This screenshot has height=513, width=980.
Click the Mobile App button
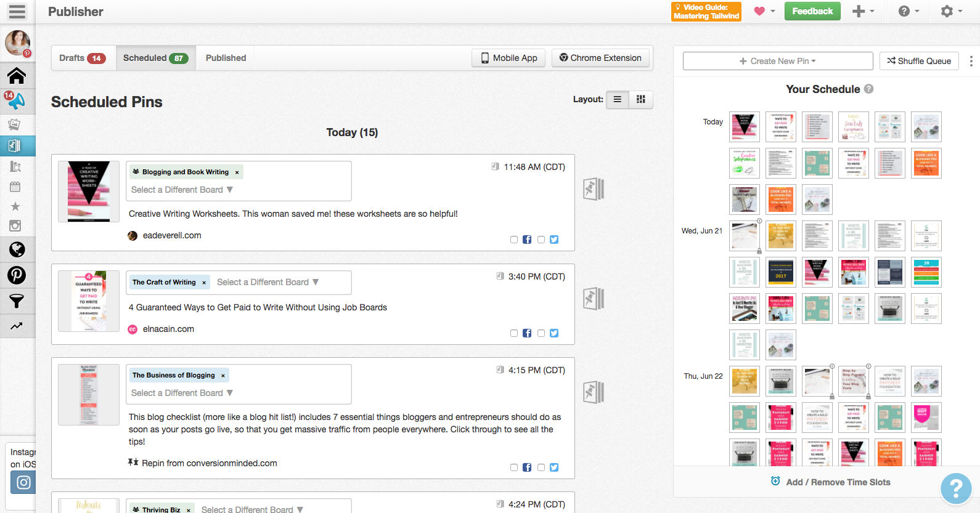point(508,58)
